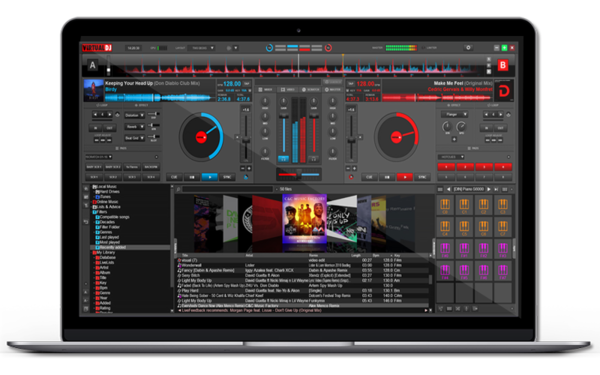
Task: Click the crossfader
Action: pos(299,173)
